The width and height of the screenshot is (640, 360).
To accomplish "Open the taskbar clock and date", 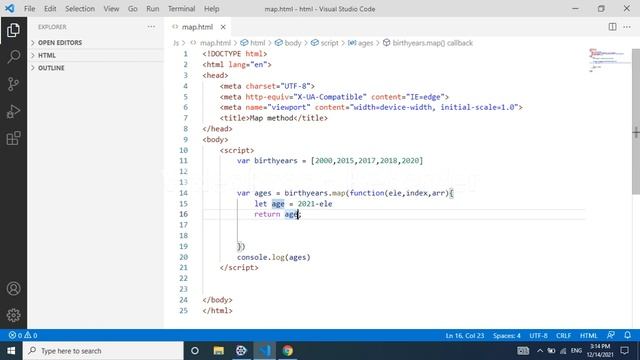I will [600, 351].
